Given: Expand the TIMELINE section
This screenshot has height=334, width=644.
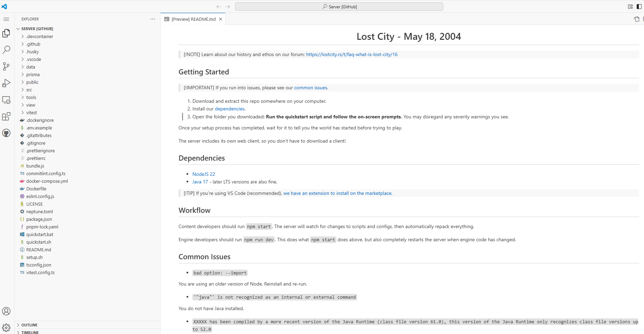Looking at the screenshot, I should click(x=88, y=332).
